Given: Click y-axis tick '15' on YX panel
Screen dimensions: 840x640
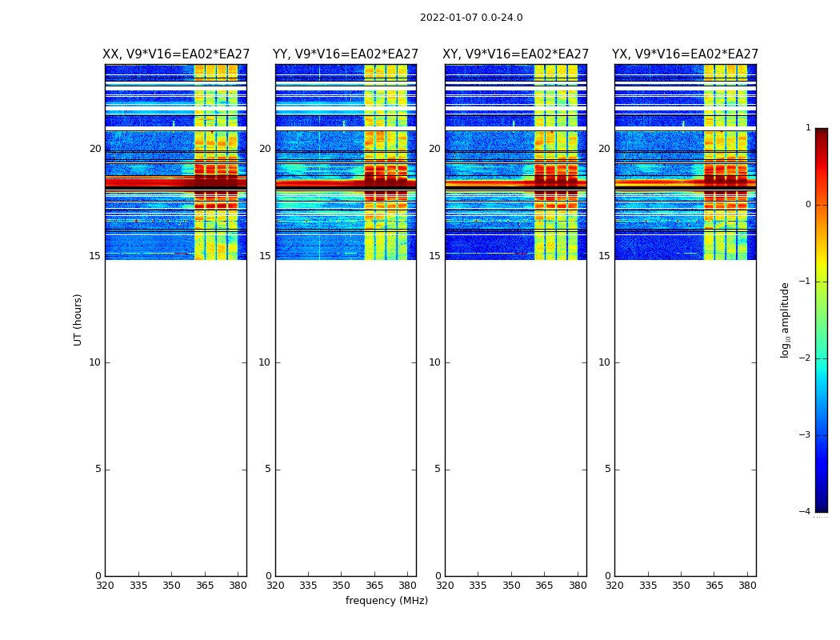Looking at the screenshot, I should click(604, 255).
